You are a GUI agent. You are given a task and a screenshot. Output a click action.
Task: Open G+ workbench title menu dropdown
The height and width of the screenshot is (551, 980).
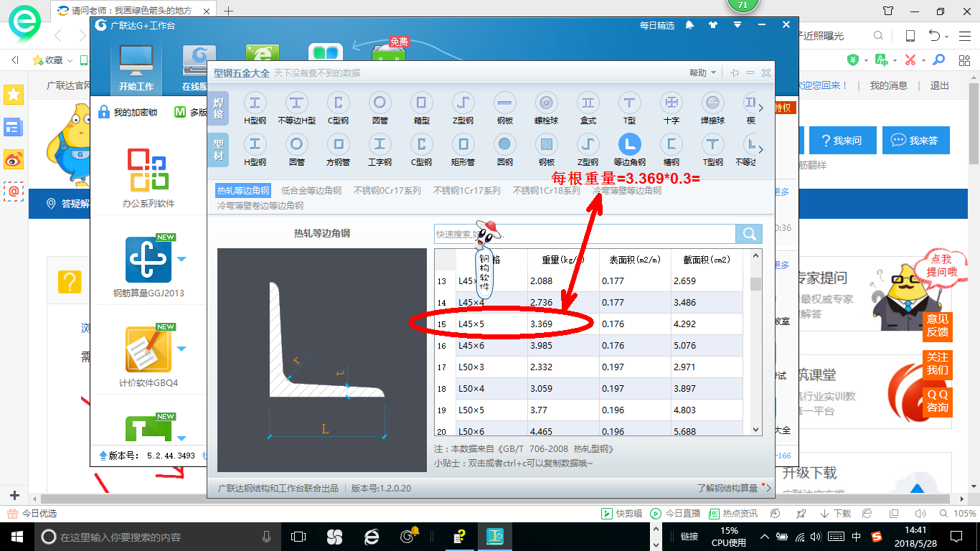tap(737, 25)
